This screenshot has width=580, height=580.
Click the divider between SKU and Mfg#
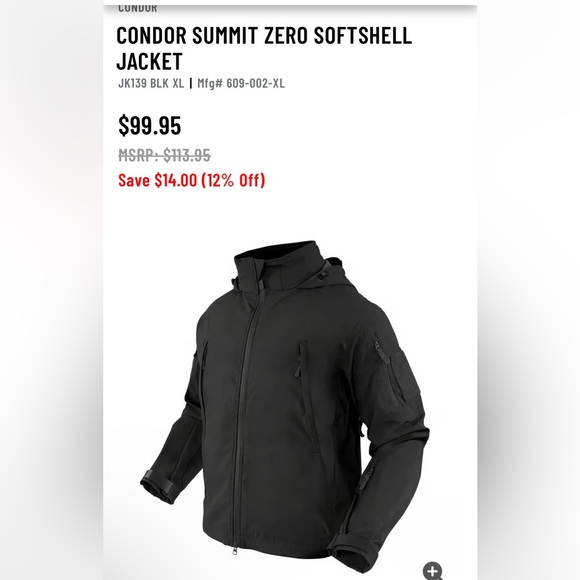(x=191, y=83)
